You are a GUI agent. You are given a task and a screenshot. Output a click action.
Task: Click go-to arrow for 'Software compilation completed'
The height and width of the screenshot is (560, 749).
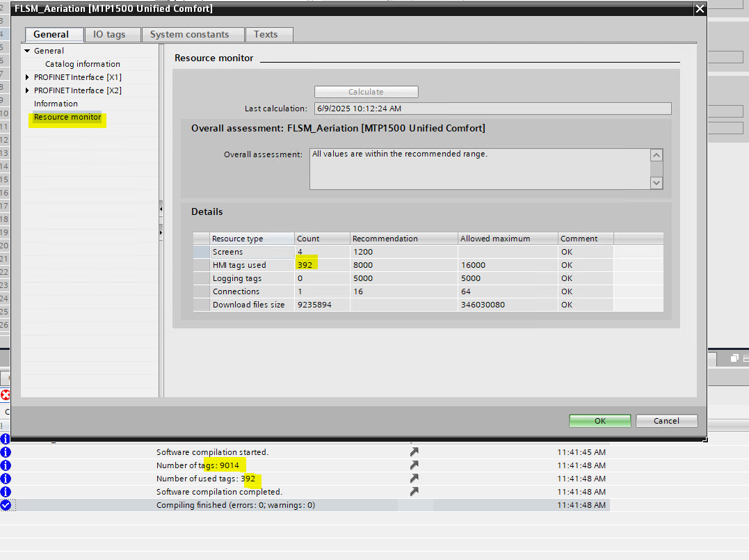[x=414, y=492]
